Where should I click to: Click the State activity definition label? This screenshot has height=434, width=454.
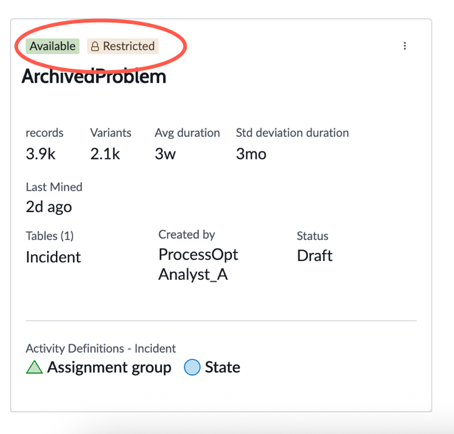coord(222,367)
